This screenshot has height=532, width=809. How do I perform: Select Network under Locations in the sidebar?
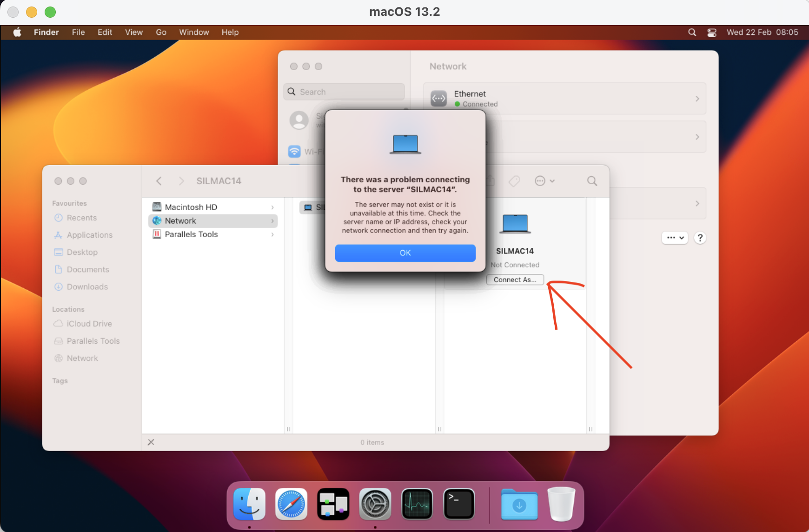82,358
